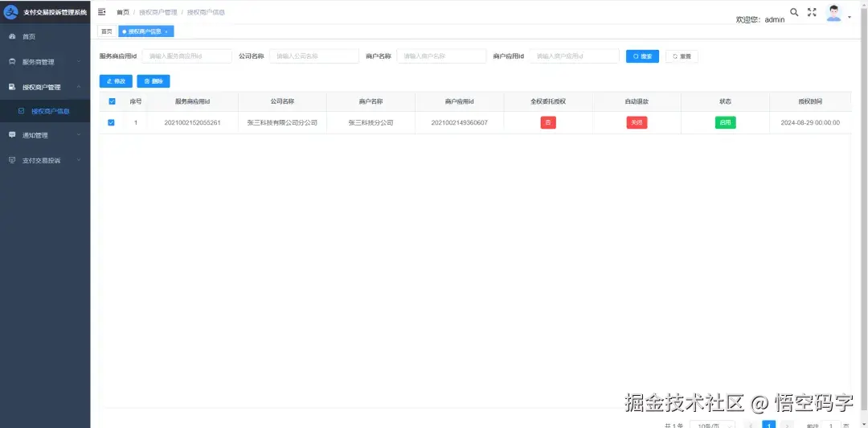
Task: Select 授权商户信息 sidebar submenu item
Action: pyautogui.click(x=45, y=111)
